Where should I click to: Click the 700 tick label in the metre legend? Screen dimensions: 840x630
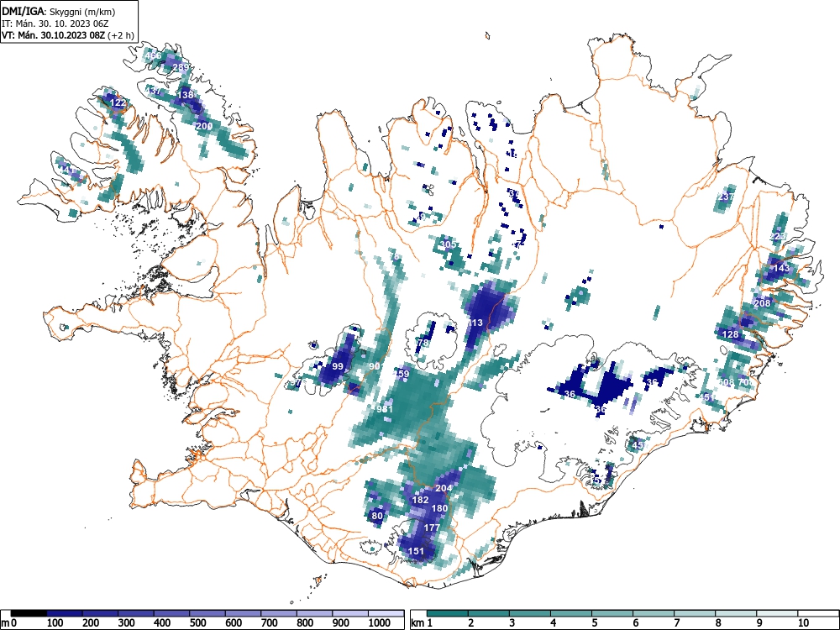coord(270,622)
